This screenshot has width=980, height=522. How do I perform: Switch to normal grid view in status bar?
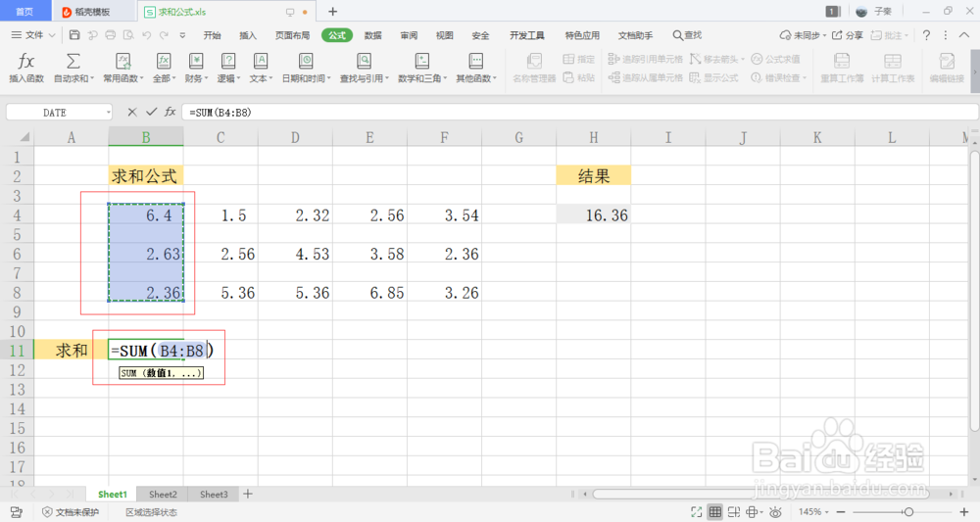tap(715, 512)
